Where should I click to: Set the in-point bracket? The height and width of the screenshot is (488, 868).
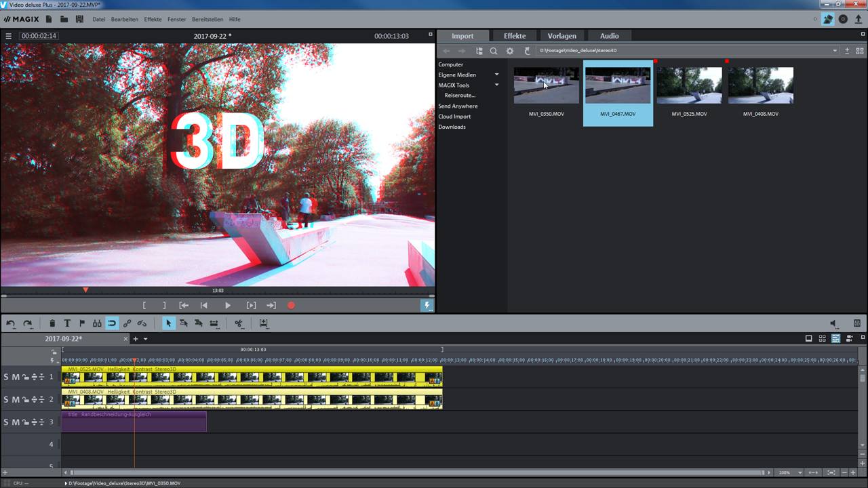[144, 306]
